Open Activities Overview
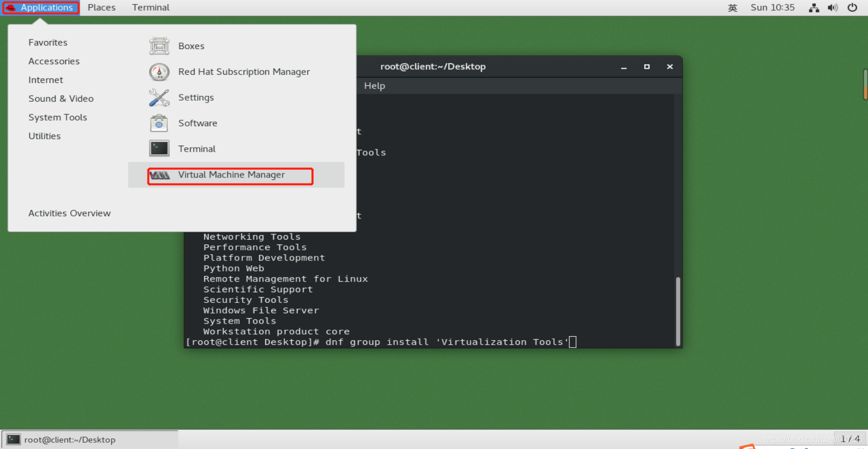The height and width of the screenshot is (449, 868). tap(69, 213)
